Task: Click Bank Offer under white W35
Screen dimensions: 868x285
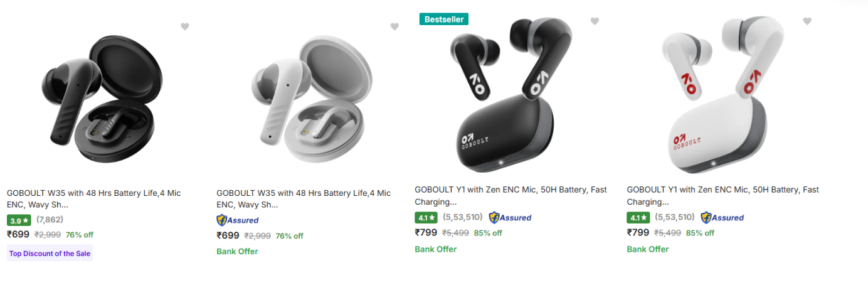Action: tap(237, 252)
